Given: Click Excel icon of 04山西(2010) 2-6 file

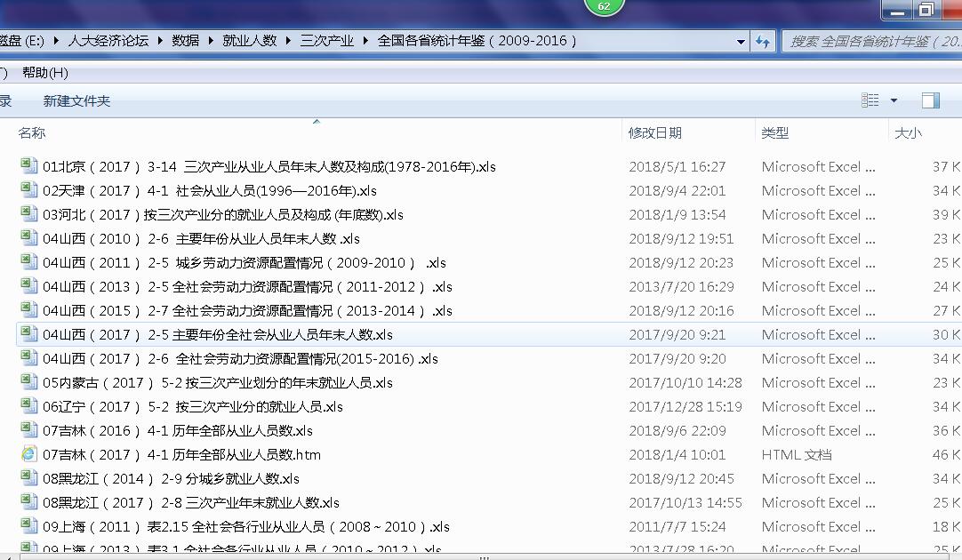Looking at the screenshot, I should tap(28, 238).
